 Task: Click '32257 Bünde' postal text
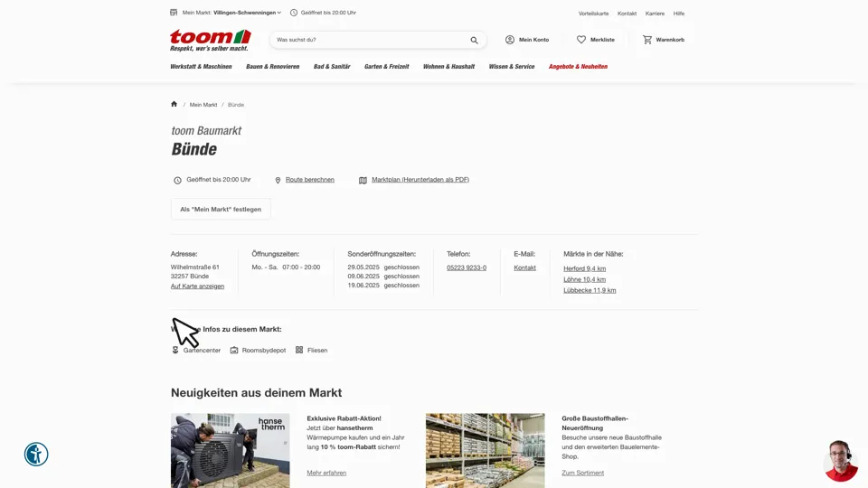coord(190,277)
